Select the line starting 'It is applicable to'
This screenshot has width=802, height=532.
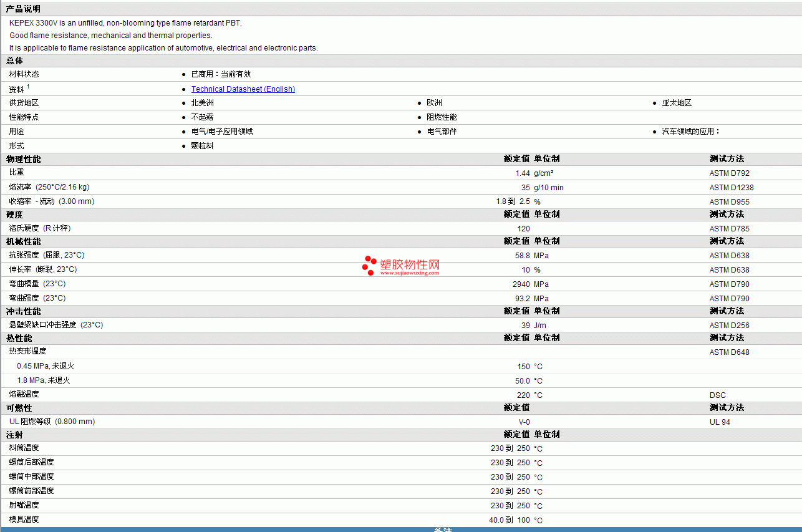[x=163, y=48]
